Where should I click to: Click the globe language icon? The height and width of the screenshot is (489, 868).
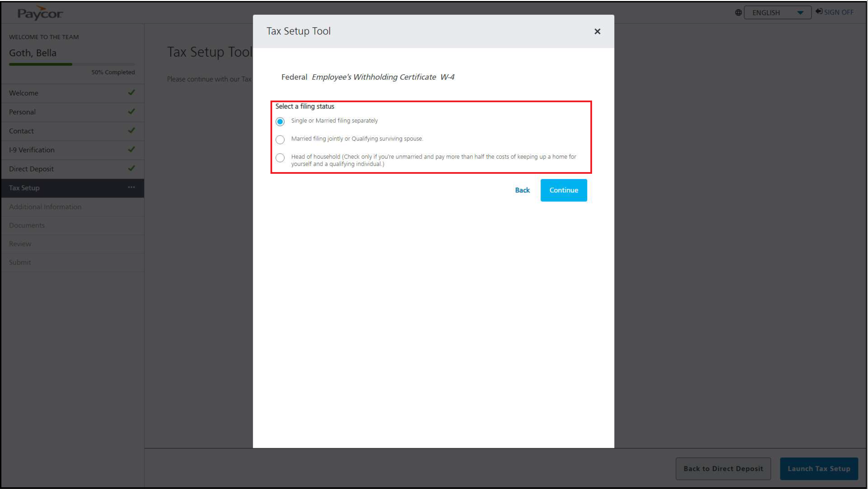click(738, 13)
